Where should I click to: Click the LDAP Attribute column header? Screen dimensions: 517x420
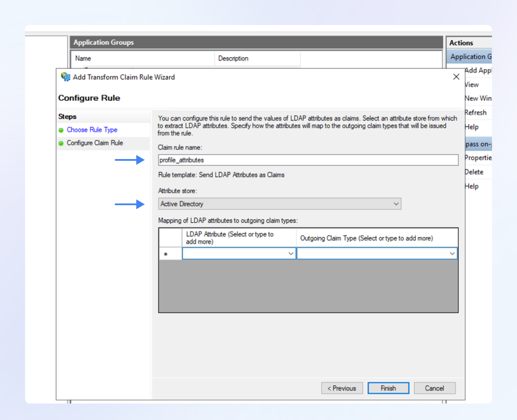239,238
